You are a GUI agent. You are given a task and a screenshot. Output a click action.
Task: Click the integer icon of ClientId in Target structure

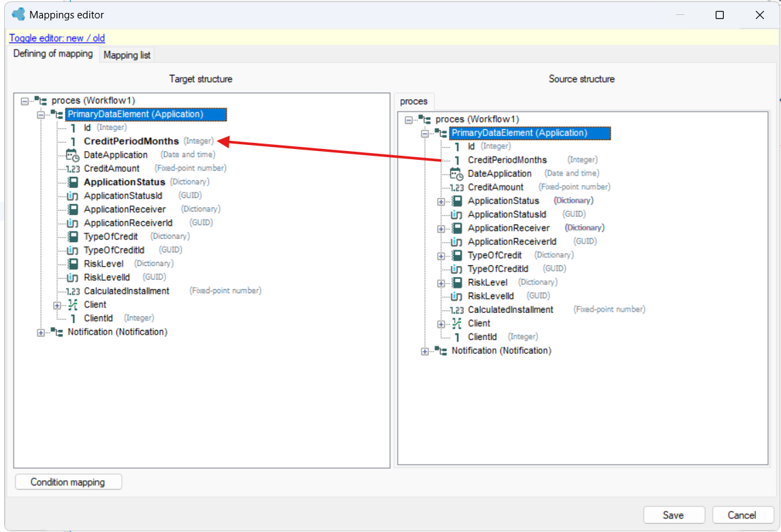click(x=74, y=318)
